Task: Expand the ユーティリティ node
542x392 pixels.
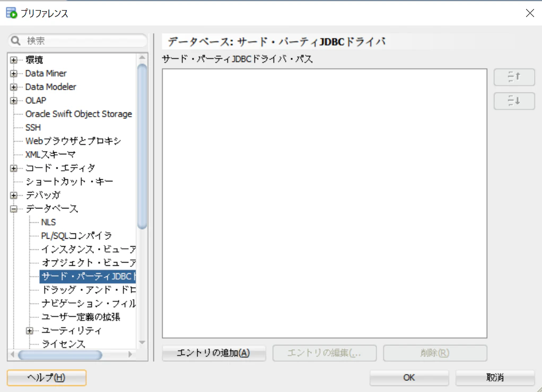Action: coord(30,331)
